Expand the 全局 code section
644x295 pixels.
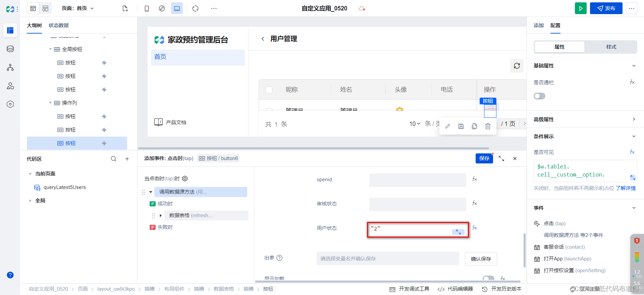tap(30, 201)
